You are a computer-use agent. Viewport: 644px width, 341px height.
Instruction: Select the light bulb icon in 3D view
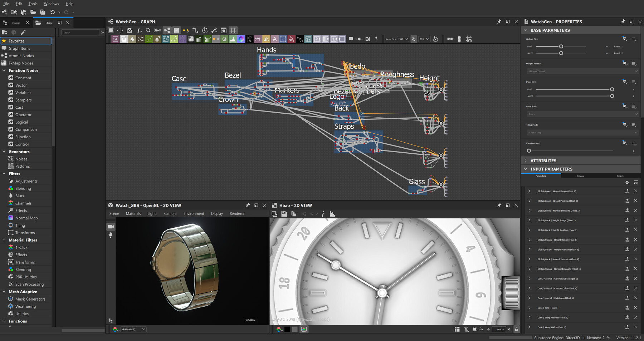[x=111, y=235]
